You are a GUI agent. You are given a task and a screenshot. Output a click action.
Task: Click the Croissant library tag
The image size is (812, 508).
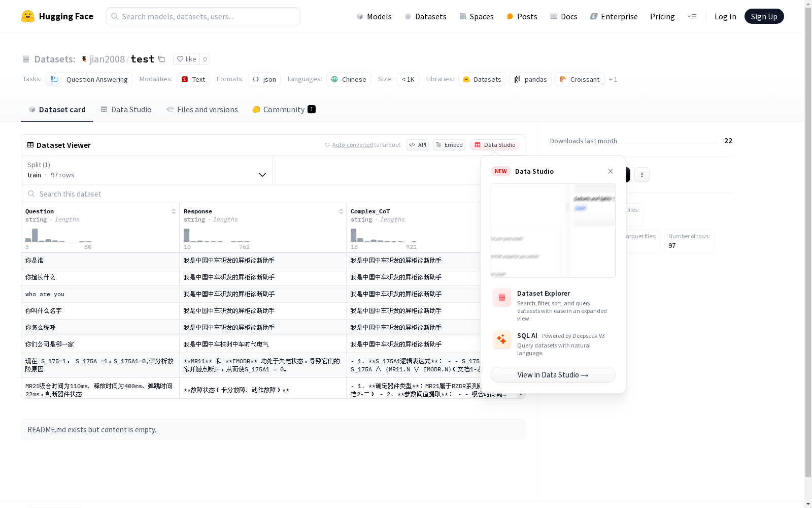[580, 79]
